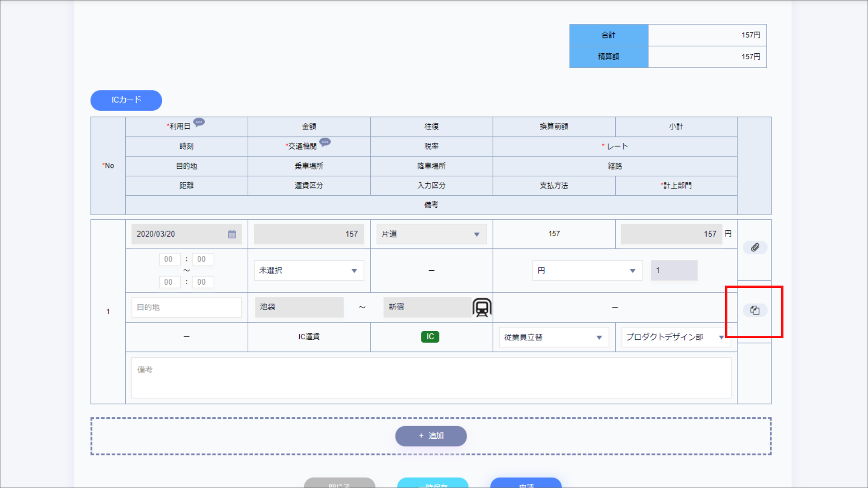The image size is (868, 488).
Task: Click the ICカード button
Action: point(126,100)
